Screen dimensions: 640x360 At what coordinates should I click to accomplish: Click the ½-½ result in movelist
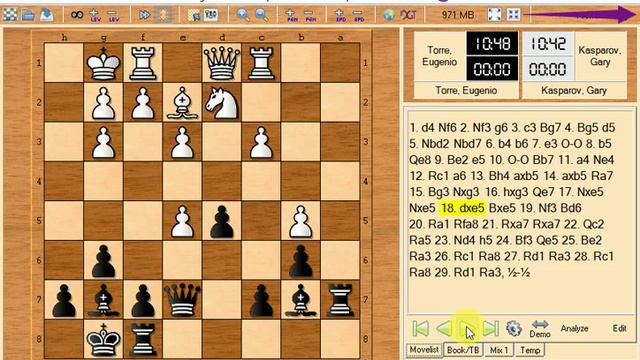click(x=519, y=272)
